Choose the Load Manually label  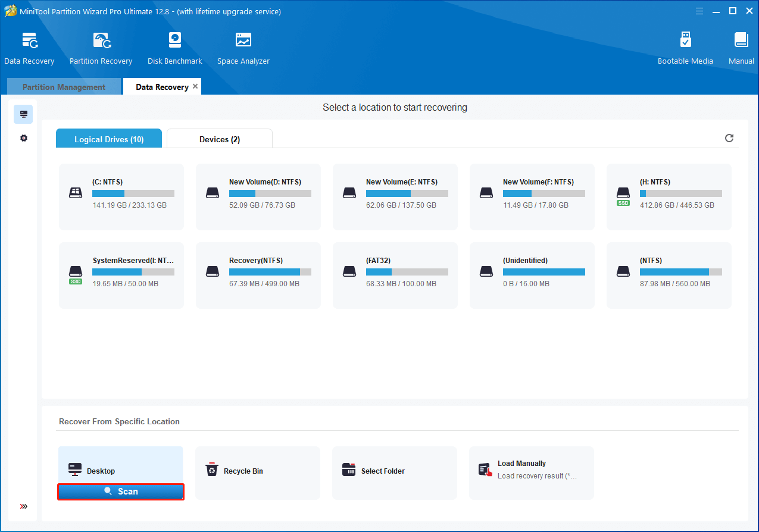coord(521,464)
